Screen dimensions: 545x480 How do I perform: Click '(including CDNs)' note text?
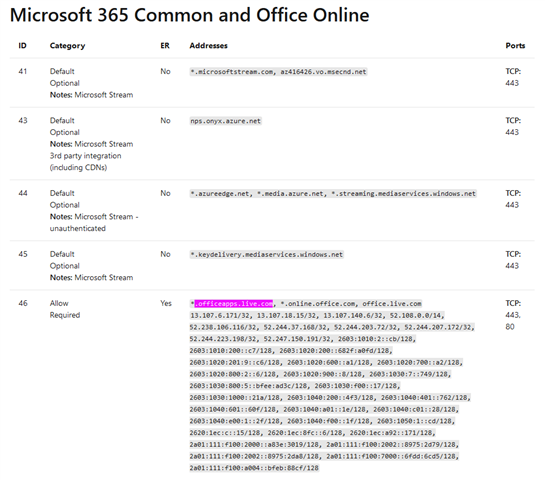pyautogui.click(x=78, y=168)
